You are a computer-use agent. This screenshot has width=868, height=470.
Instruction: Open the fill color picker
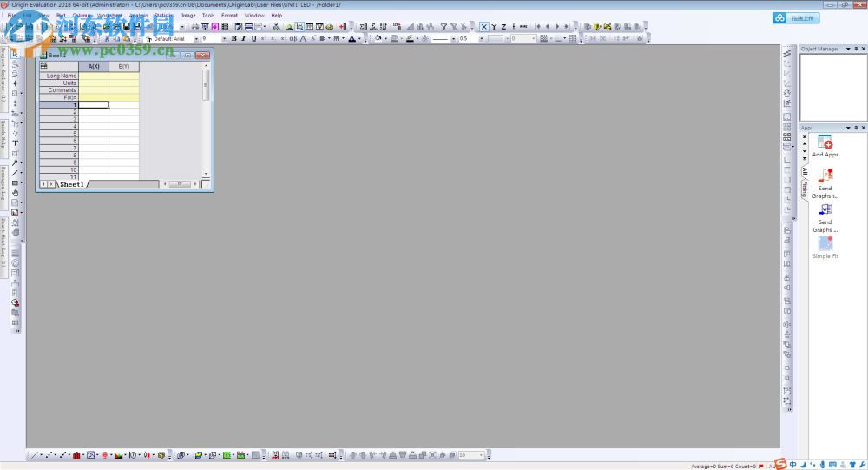(x=378, y=39)
